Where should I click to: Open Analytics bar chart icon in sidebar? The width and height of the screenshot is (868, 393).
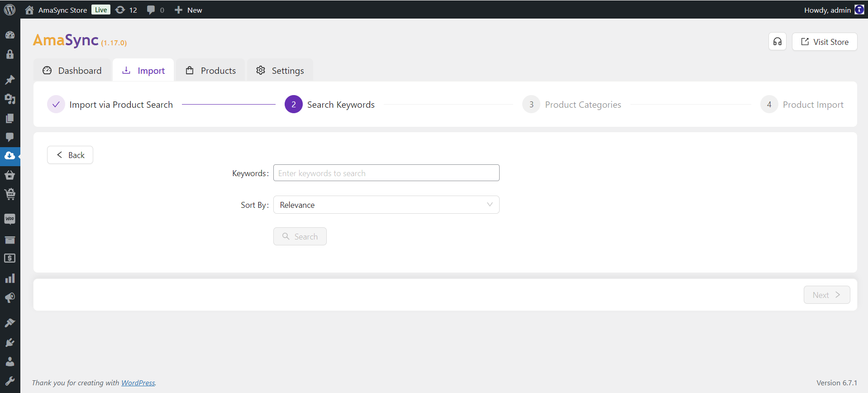(10, 278)
